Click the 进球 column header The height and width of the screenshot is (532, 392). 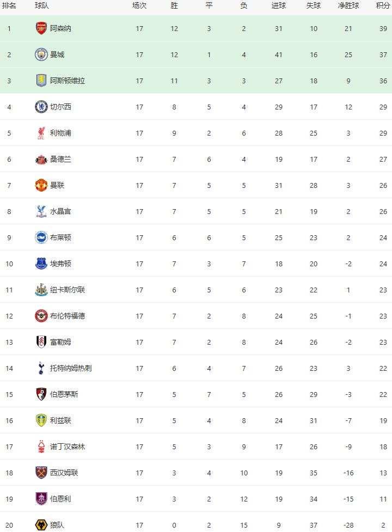tap(279, 5)
